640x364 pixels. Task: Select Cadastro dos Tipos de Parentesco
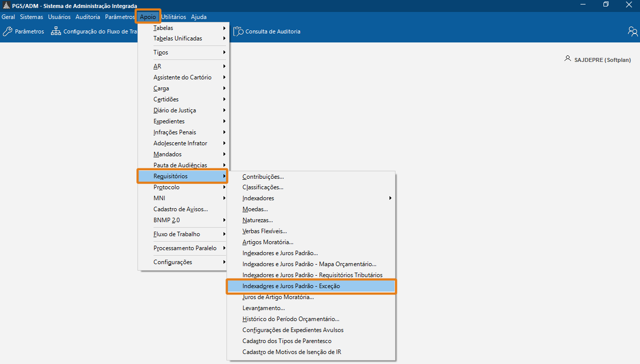pos(311,341)
